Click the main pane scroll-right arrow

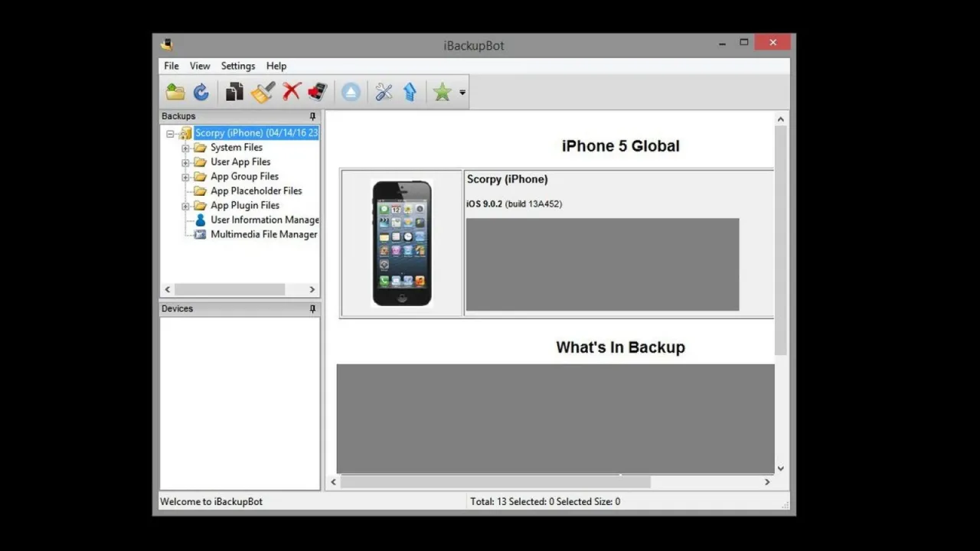(767, 482)
